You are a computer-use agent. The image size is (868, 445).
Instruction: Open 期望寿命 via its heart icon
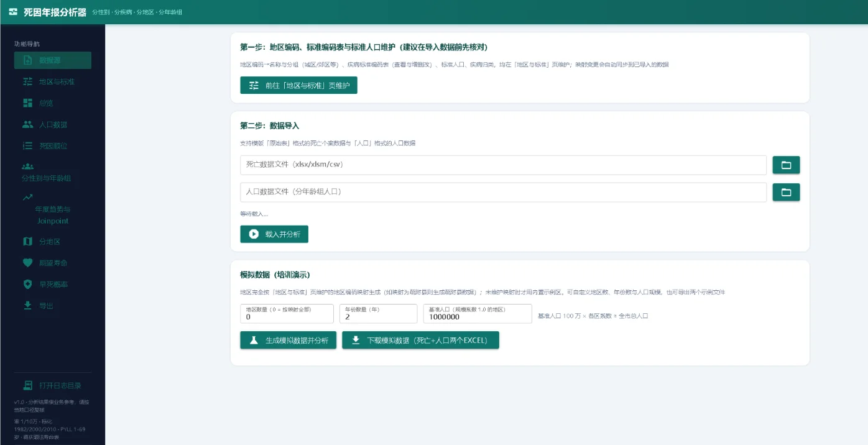(27, 263)
